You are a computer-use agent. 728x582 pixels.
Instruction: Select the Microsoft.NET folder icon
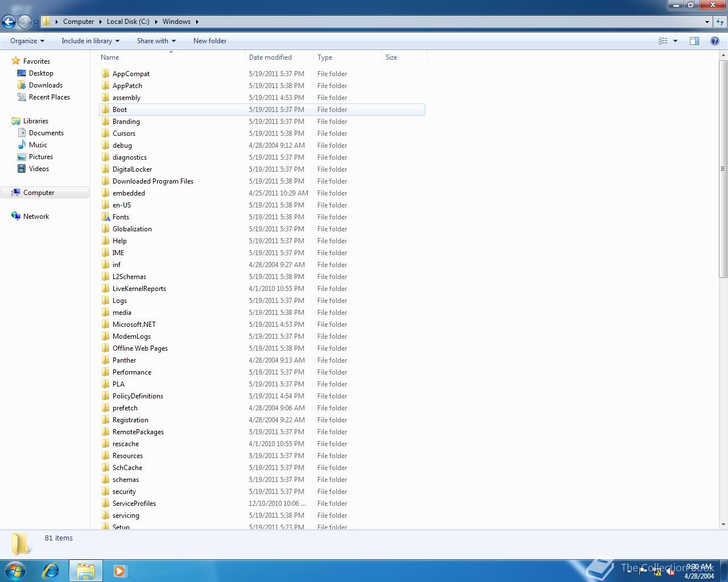[x=105, y=325]
